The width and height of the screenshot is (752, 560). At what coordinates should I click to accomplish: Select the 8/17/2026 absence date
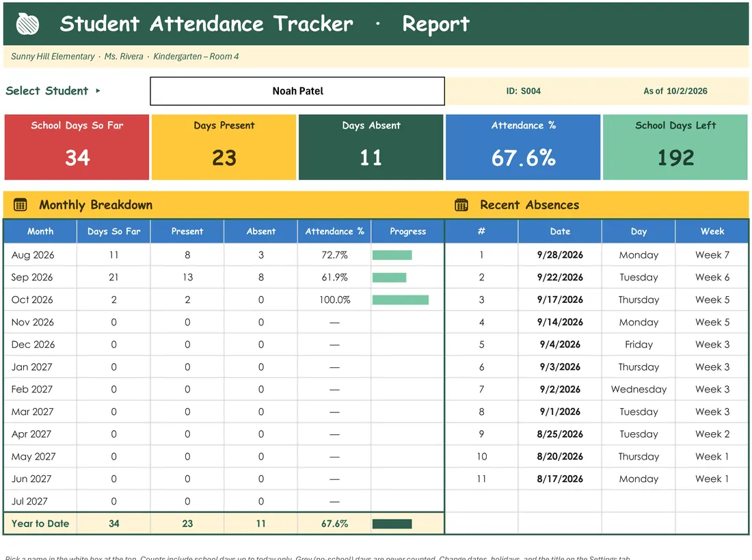pyautogui.click(x=560, y=479)
